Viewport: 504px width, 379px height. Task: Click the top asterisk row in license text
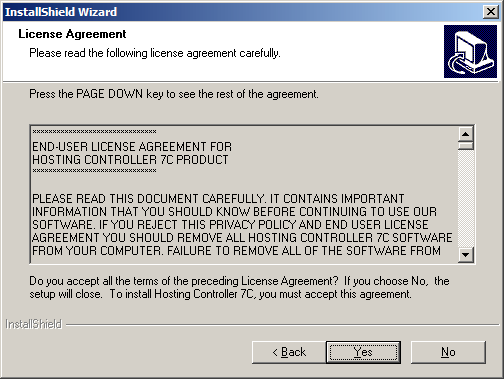94,132
